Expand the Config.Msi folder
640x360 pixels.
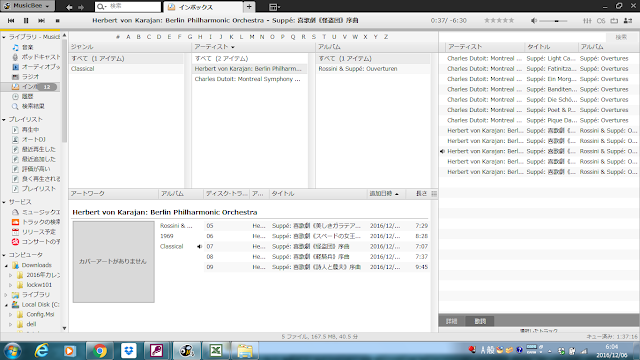(x=11, y=315)
